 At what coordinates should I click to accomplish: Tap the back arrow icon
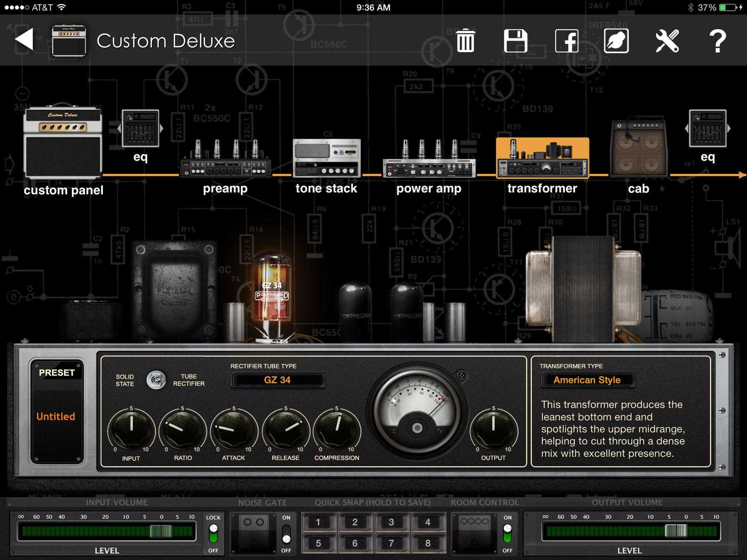pos(24,40)
